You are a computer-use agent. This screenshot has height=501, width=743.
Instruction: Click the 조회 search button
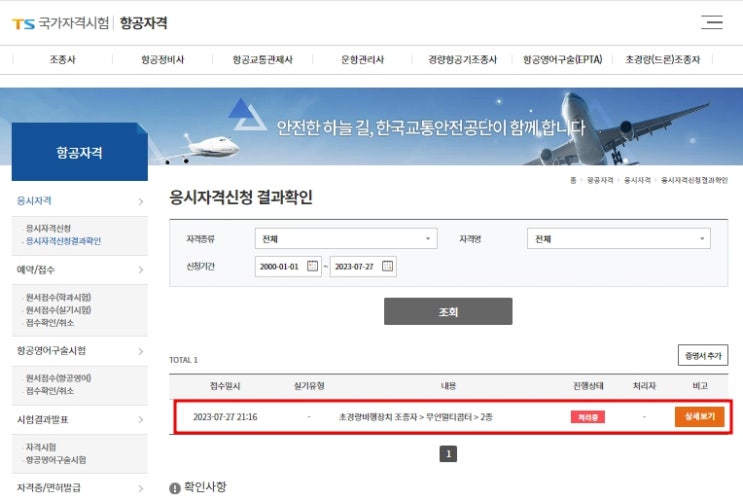click(448, 311)
